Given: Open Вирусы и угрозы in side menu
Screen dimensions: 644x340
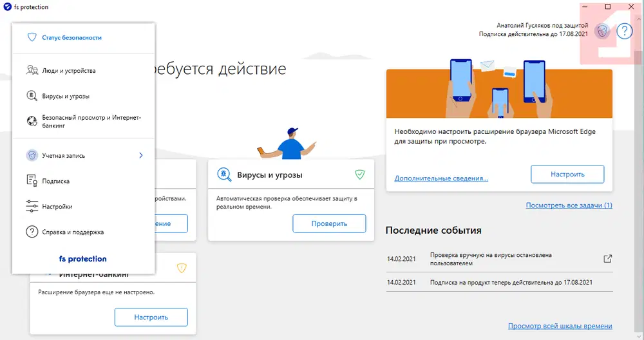Looking at the screenshot, I should [x=83, y=96].
